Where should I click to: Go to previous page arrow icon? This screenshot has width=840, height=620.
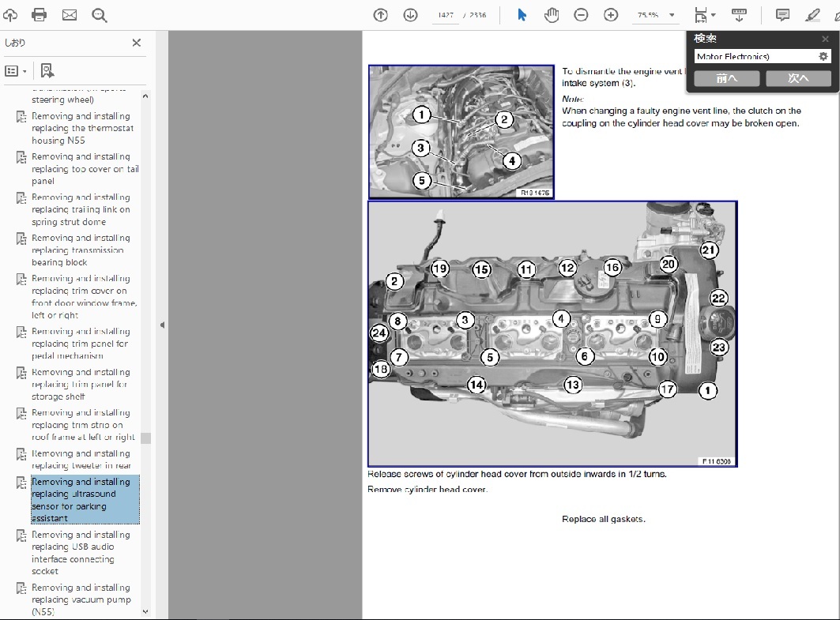(380, 15)
